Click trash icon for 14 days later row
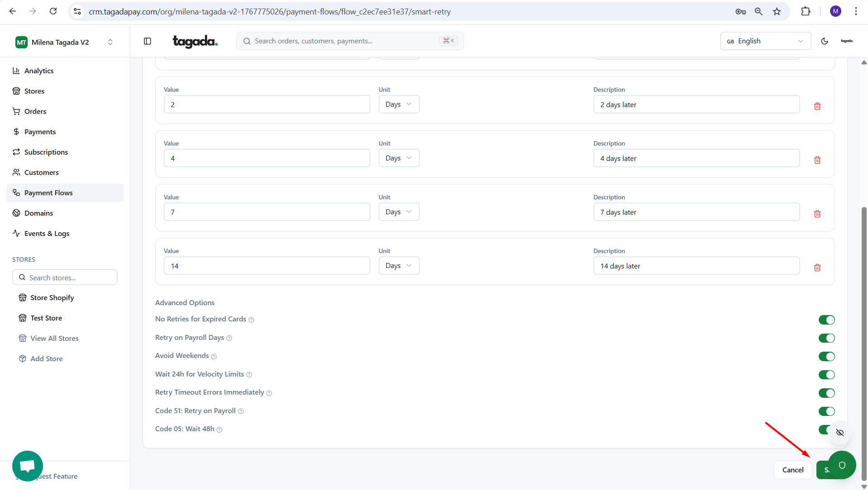This screenshot has height=490, width=868. [x=817, y=268]
